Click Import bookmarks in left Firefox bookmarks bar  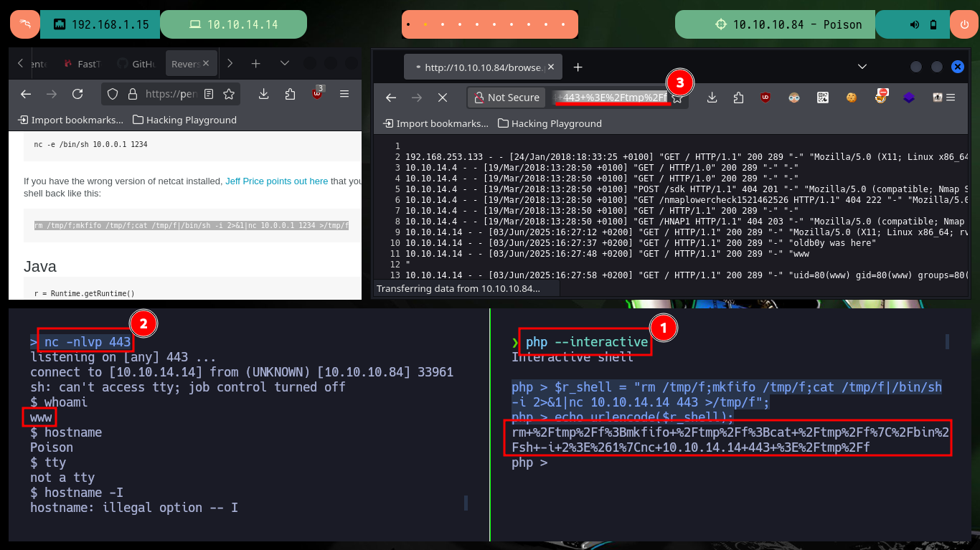pos(71,120)
